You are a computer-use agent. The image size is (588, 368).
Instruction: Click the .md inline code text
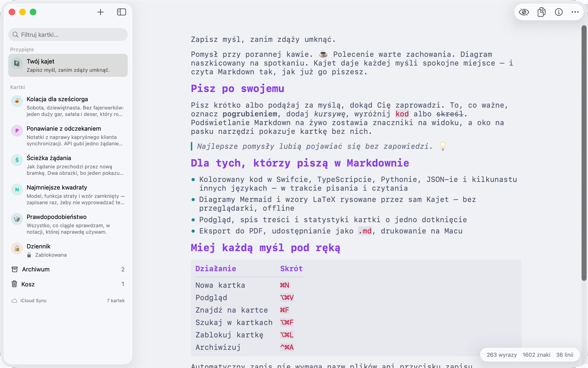(365, 231)
